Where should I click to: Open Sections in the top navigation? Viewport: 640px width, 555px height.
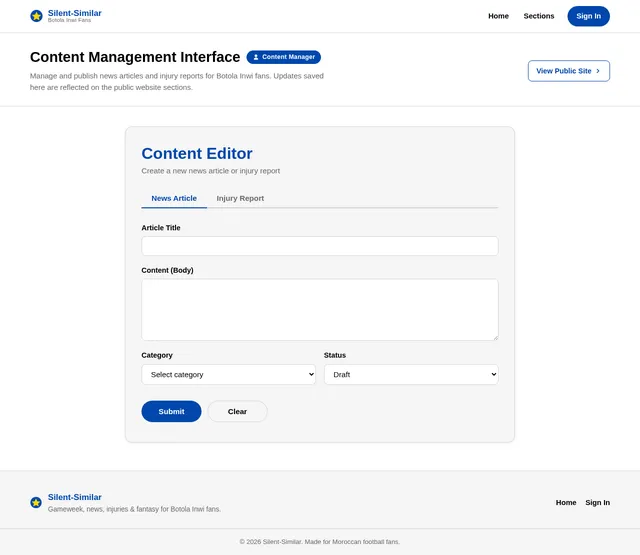click(x=539, y=16)
